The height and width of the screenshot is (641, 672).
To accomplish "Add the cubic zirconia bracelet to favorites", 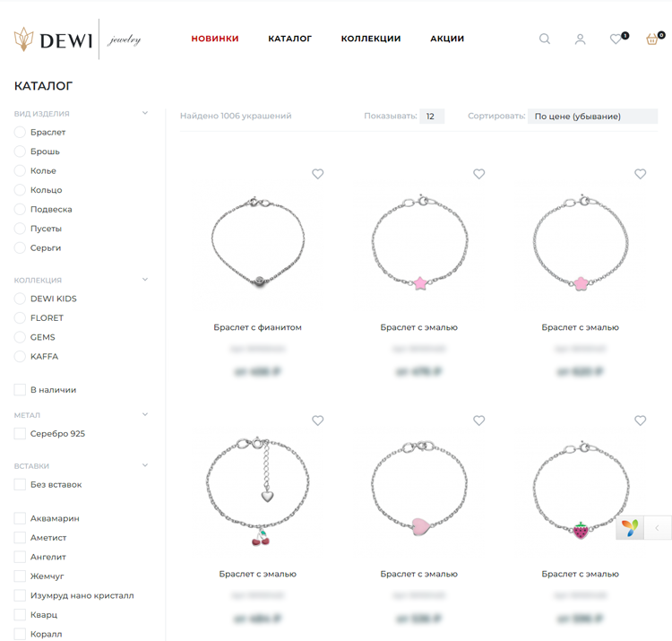I will click(317, 174).
